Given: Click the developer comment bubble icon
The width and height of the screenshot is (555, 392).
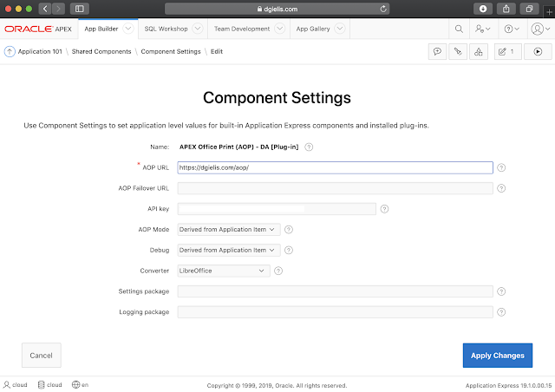Looking at the screenshot, I should [438, 51].
